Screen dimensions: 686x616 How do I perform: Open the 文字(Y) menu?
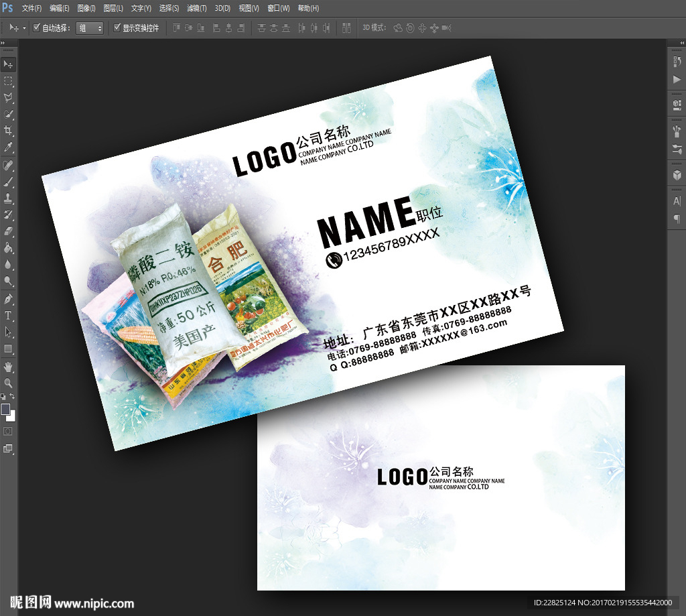(141, 8)
